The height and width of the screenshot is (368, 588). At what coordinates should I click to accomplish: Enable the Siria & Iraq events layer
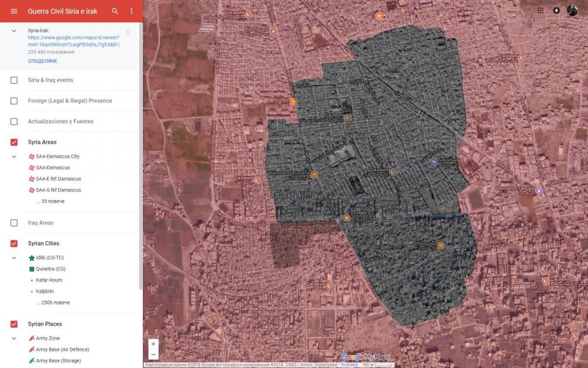pyautogui.click(x=14, y=80)
